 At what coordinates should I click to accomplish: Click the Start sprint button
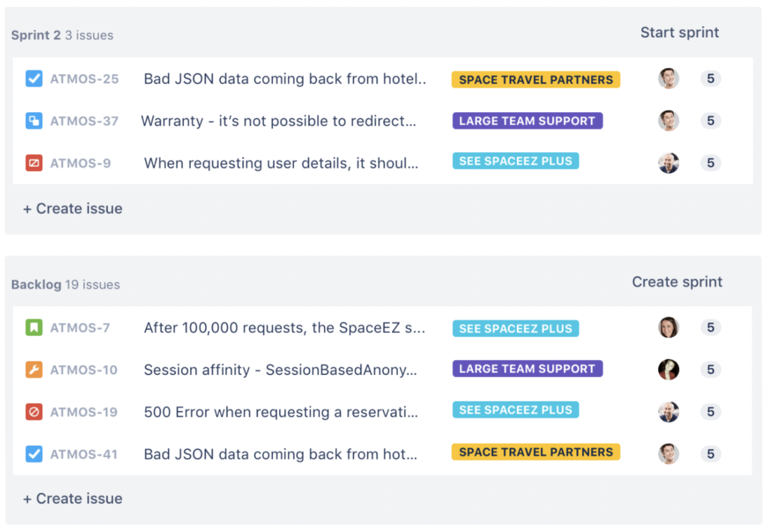(679, 32)
